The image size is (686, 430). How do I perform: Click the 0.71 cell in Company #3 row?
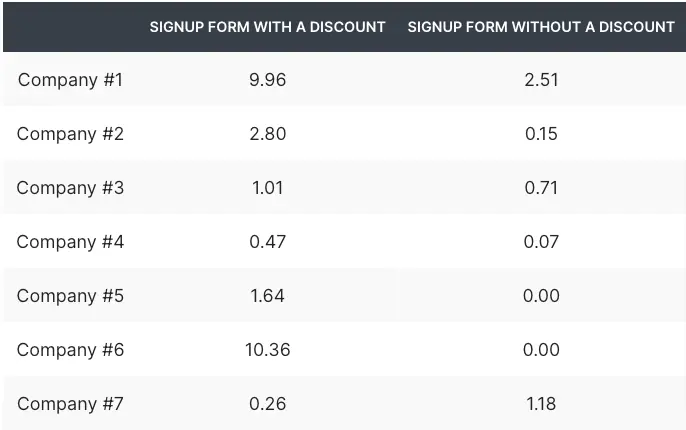coord(541,188)
